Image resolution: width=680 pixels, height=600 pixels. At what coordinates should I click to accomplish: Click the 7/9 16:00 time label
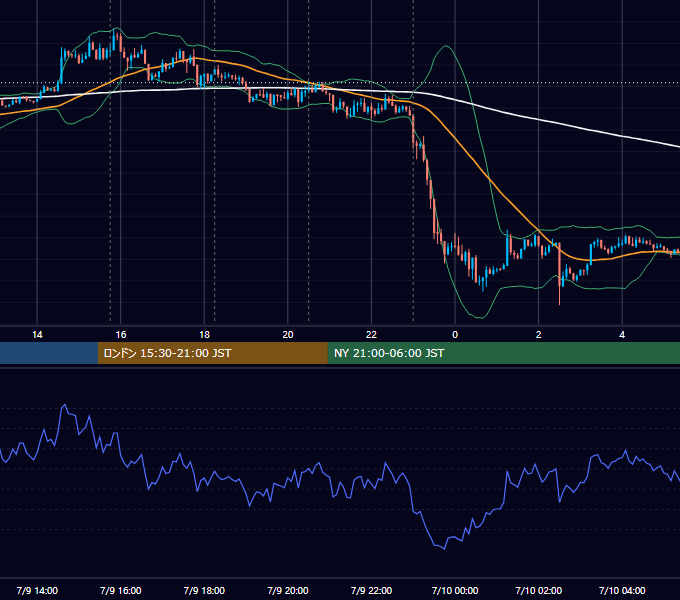pyautogui.click(x=121, y=590)
